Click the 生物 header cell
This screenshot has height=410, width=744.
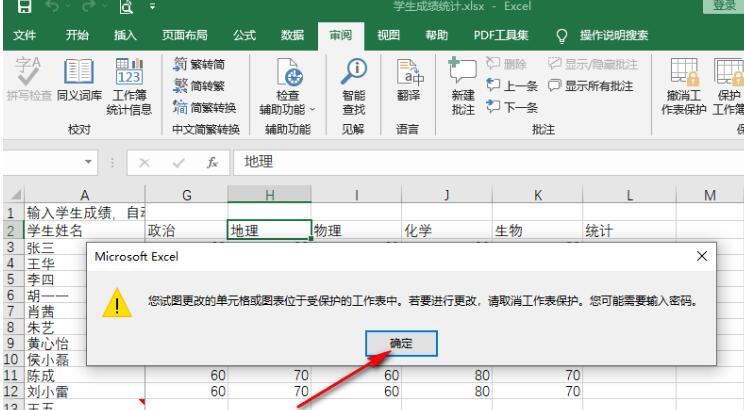(537, 231)
